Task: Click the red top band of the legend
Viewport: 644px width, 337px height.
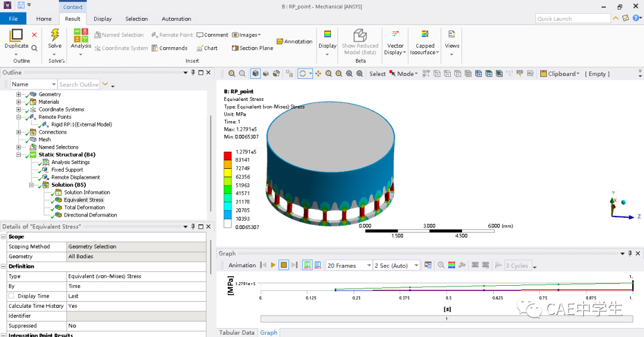Action: (228, 156)
